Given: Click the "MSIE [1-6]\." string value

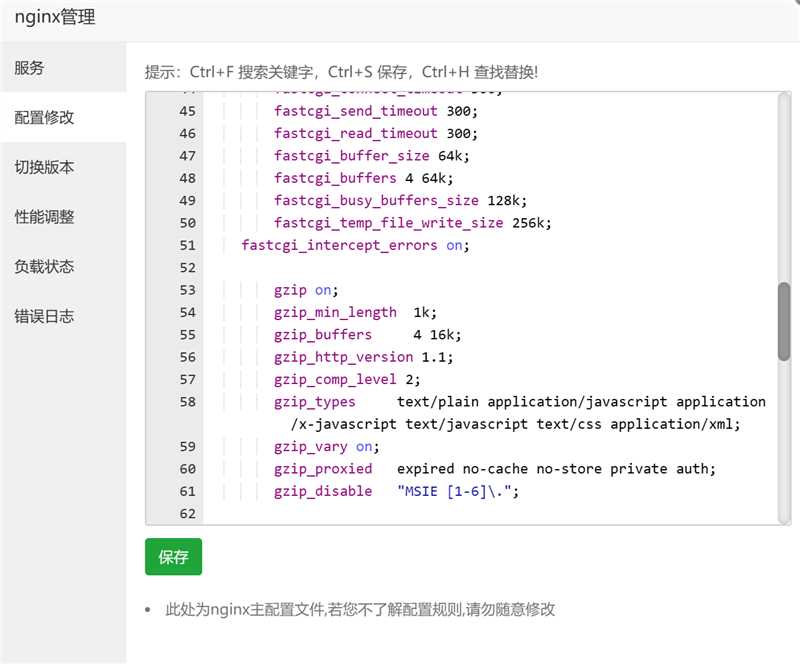Looking at the screenshot, I should 454,491.
